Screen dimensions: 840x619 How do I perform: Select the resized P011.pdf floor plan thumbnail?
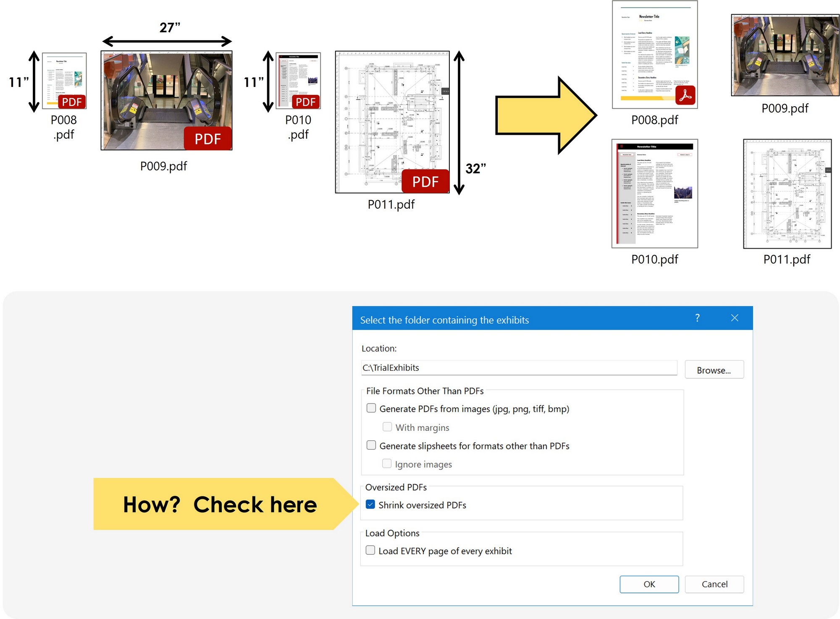[x=787, y=194]
